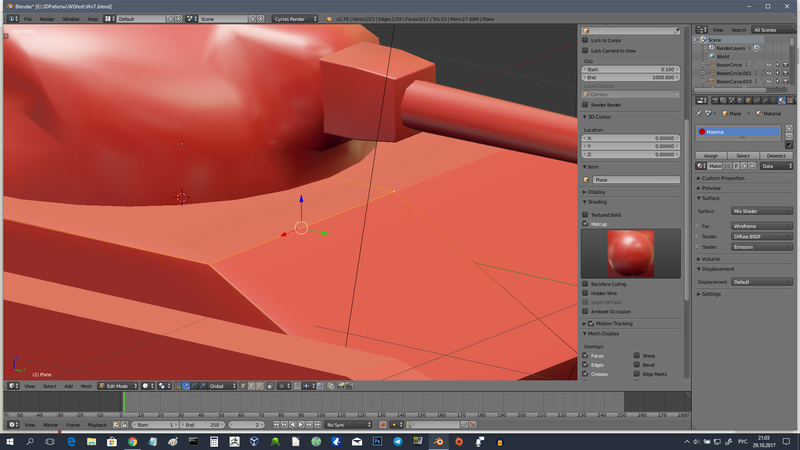Open Telegram from the taskbar
The image size is (800, 450).
pyautogui.click(x=397, y=441)
